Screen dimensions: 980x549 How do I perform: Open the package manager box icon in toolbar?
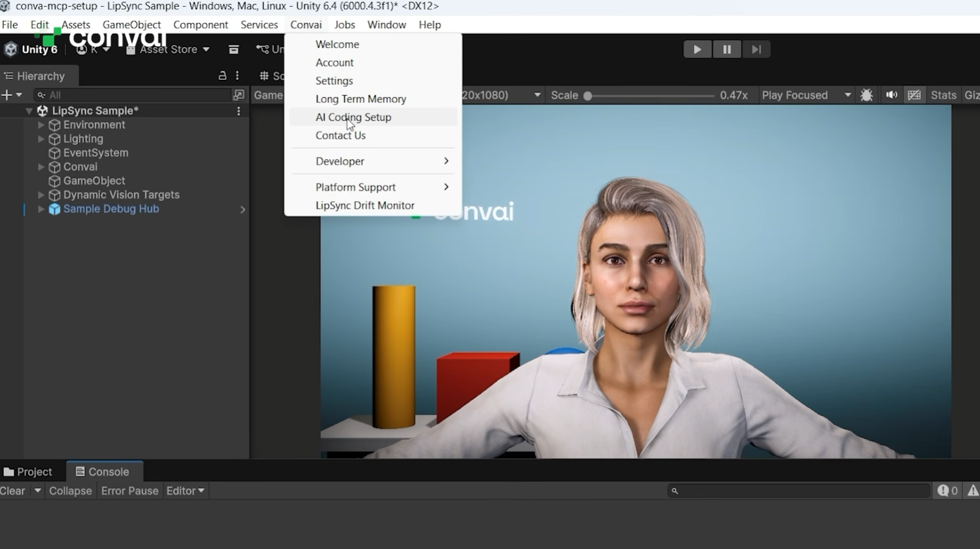tap(233, 50)
